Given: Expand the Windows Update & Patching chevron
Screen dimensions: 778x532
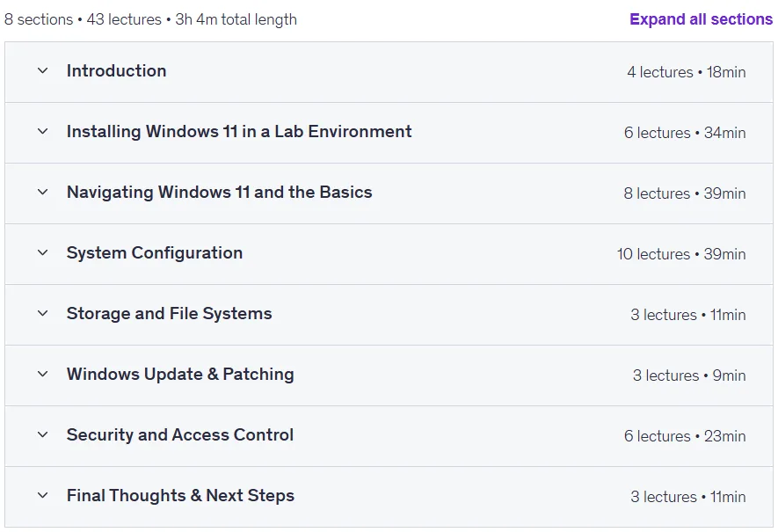Looking at the screenshot, I should tap(43, 375).
